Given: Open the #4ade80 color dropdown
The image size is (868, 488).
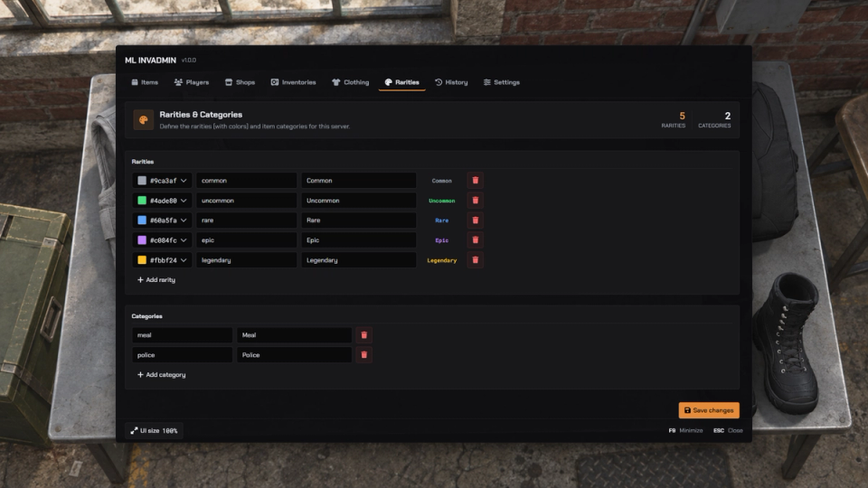Looking at the screenshot, I should point(162,201).
